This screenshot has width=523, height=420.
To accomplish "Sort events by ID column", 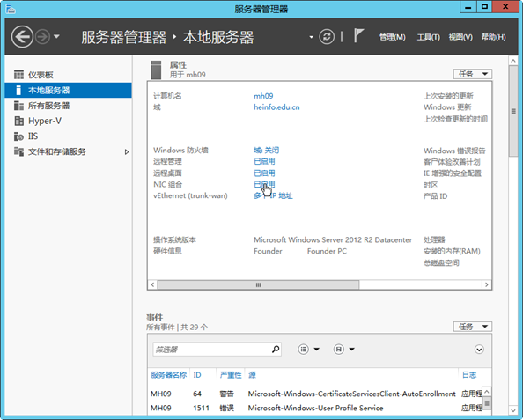I will pyautogui.click(x=197, y=375).
